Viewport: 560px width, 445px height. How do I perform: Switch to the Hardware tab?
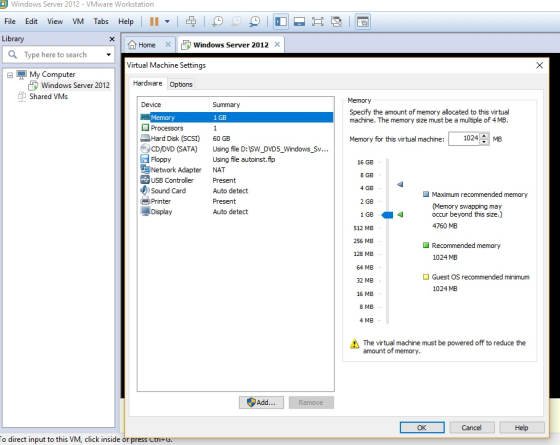[148, 84]
